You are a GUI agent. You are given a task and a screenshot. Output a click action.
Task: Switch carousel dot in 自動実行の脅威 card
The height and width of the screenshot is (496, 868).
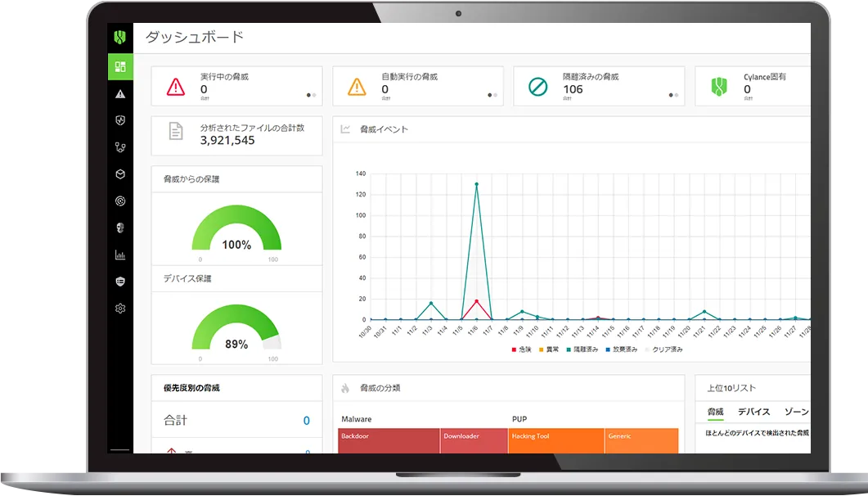pyautogui.click(x=495, y=95)
